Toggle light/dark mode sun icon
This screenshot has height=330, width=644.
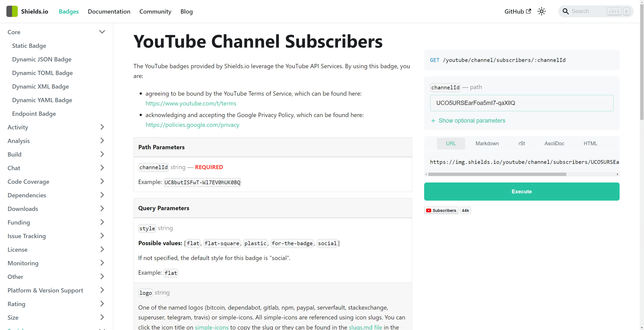coord(542,11)
